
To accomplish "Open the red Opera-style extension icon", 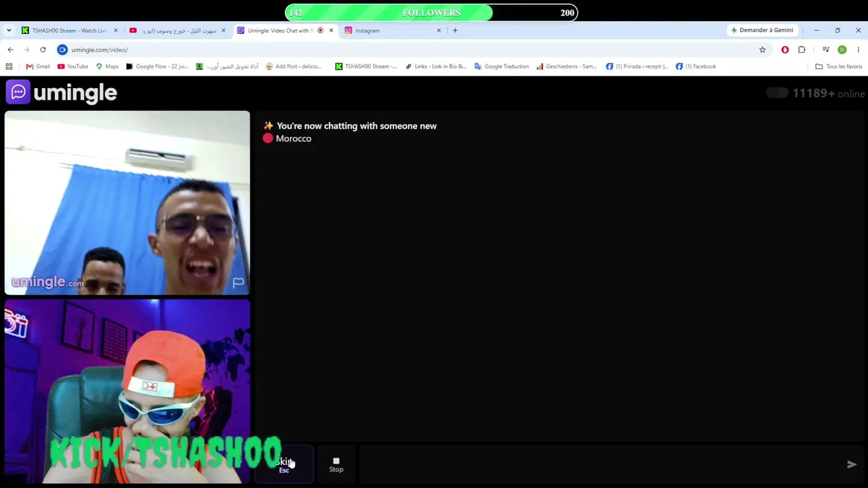I will coord(785,49).
